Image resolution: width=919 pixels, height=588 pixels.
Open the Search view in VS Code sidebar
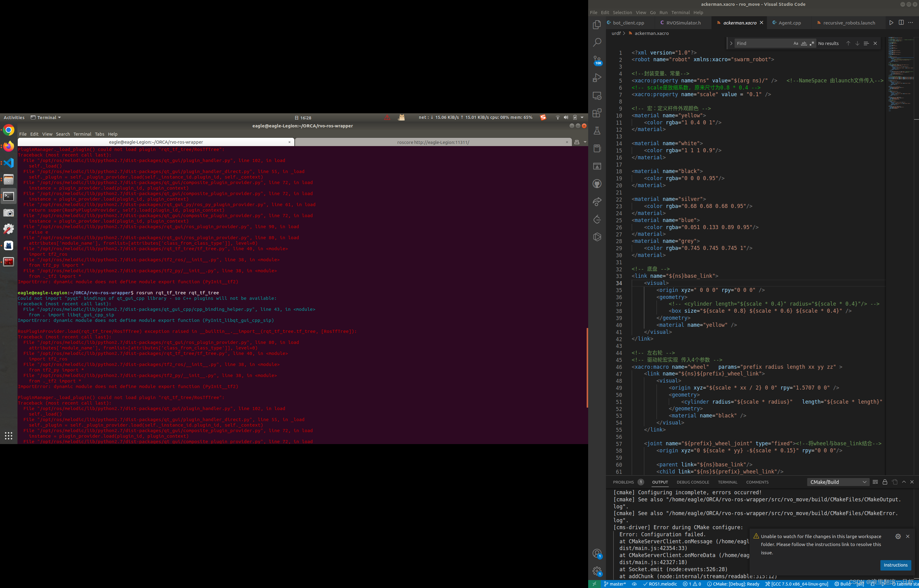coord(597,42)
